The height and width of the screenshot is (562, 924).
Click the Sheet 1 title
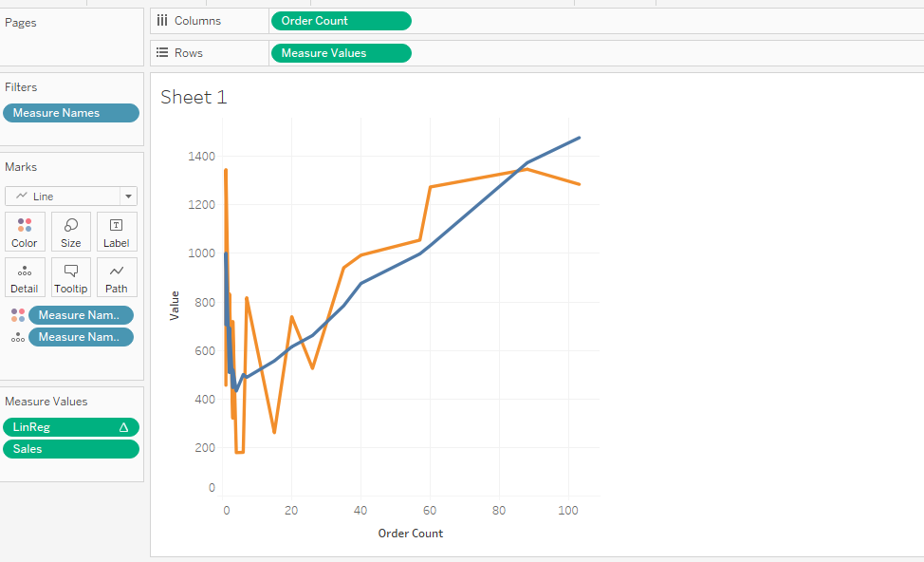pos(194,96)
